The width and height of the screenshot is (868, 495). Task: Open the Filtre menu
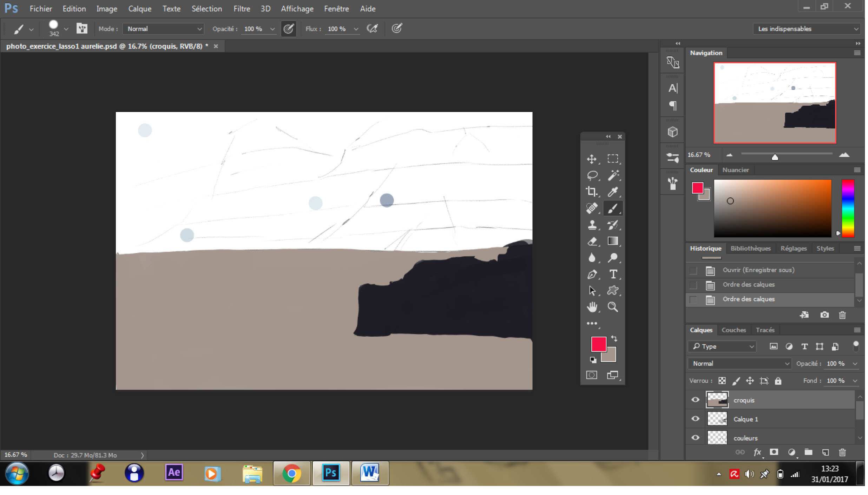coord(242,9)
